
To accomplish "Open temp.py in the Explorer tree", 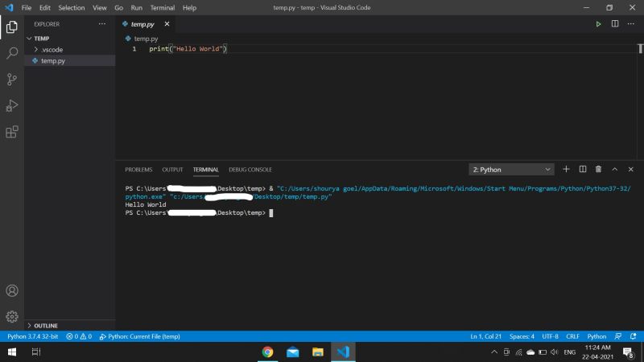I will coord(70,61).
